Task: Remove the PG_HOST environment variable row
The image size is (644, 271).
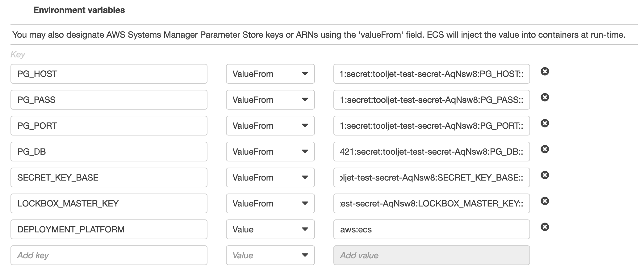Action: pos(545,72)
